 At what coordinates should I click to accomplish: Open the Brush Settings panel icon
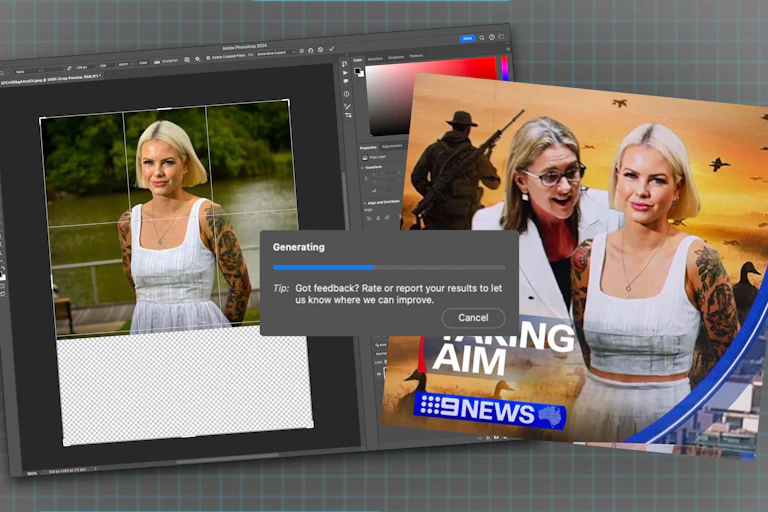pos(347,106)
